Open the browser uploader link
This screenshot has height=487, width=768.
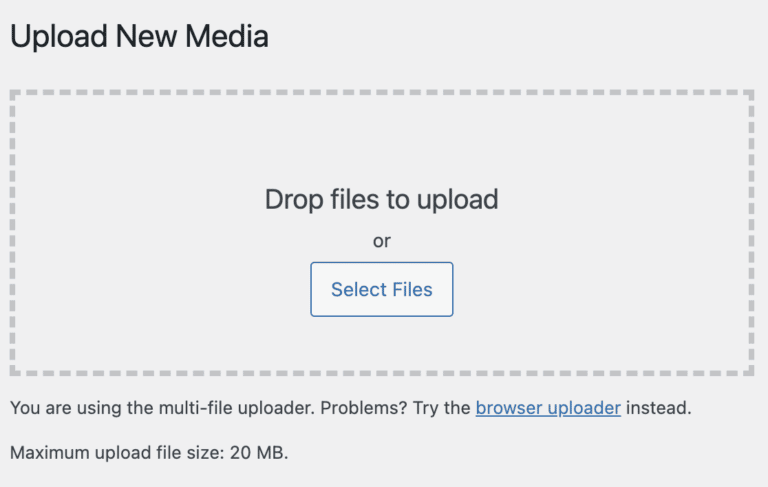[x=548, y=408]
